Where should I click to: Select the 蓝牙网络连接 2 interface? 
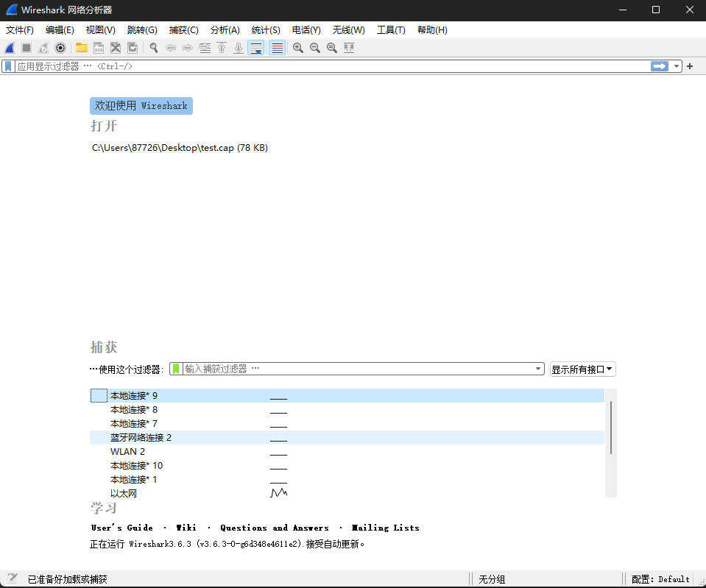pyautogui.click(x=347, y=438)
